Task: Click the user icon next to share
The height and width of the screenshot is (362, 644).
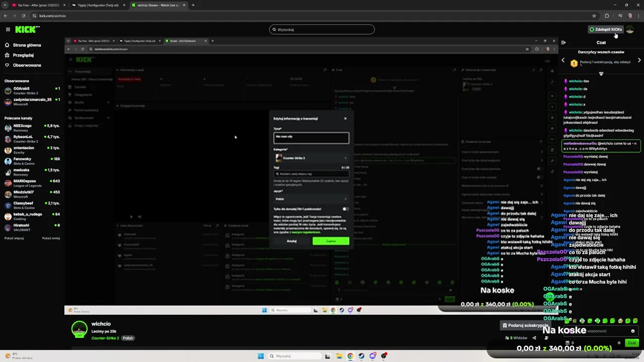Action: click(x=546, y=338)
